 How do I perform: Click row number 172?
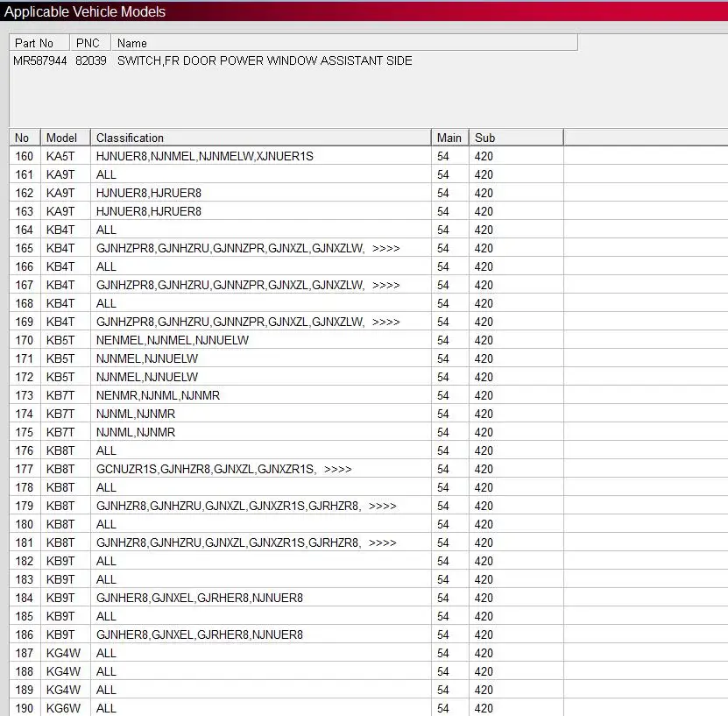25,377
